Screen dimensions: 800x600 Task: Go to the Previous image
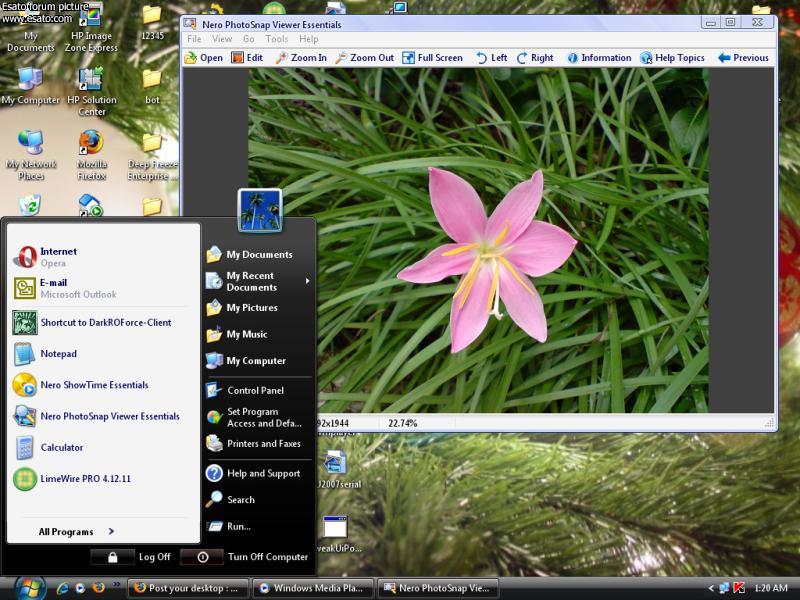coord(743,58)
